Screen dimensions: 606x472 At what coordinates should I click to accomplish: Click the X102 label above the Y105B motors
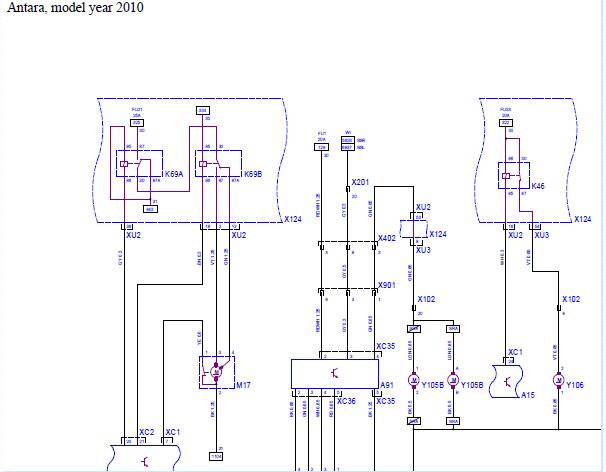pyautogui.click(x=426, y=299)
